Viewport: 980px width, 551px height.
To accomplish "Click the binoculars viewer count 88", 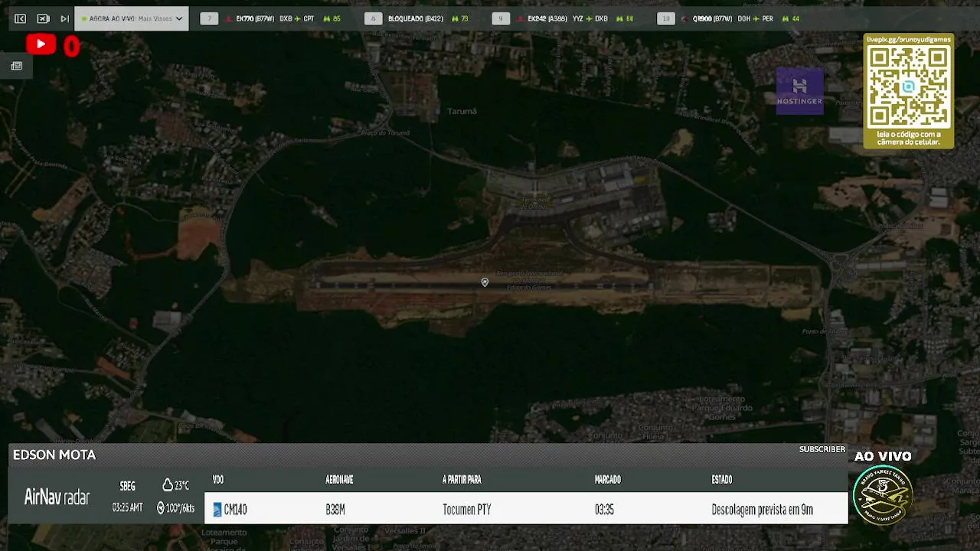I will click(625, 18).
